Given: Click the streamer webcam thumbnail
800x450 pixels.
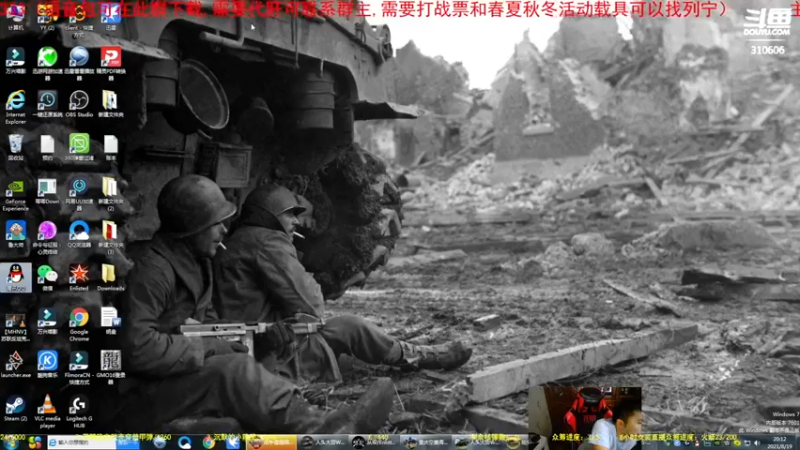Looking at the screenshot, I should tap(585, 418).
